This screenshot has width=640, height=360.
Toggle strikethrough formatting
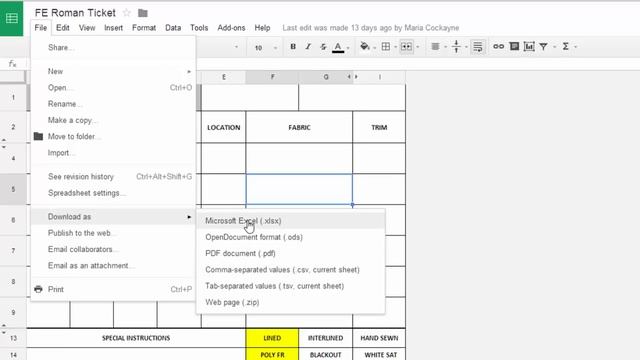(x=323, y=47)
